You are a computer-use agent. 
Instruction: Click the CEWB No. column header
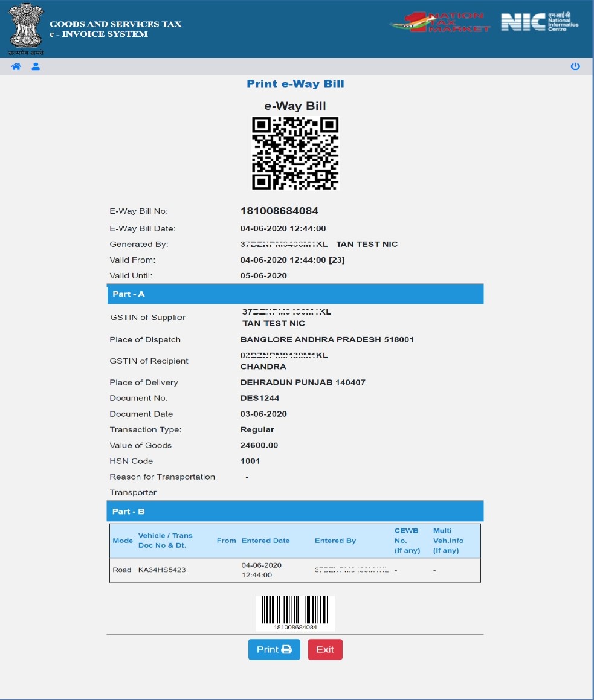[x=407, y=541]
